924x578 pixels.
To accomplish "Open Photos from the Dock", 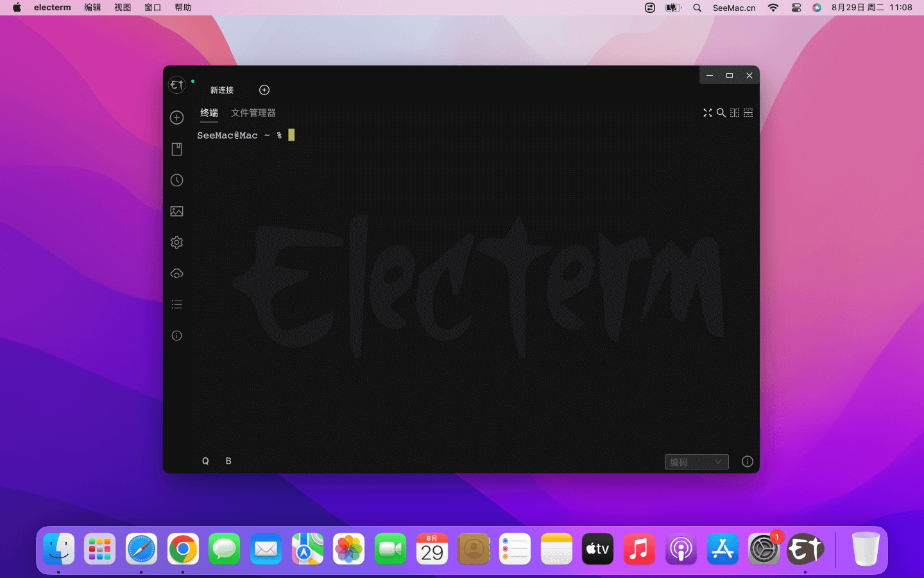I will tap(349, 549).
